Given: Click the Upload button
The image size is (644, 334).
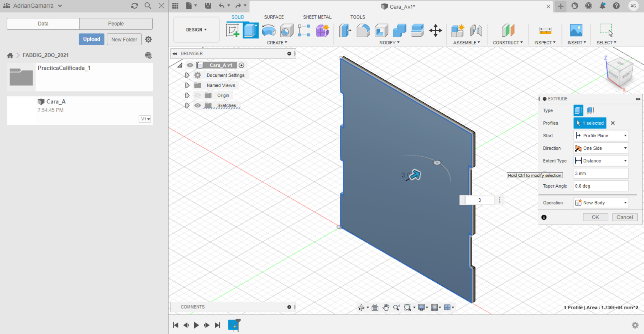Looking at the screenshot, I should pyautogui.click(x=92, y=39).
